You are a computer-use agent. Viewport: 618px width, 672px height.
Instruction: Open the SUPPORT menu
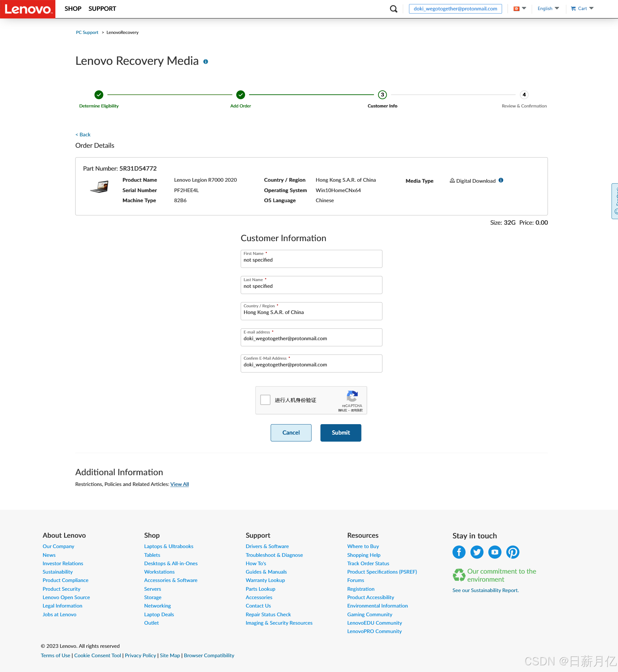[102, 9]
